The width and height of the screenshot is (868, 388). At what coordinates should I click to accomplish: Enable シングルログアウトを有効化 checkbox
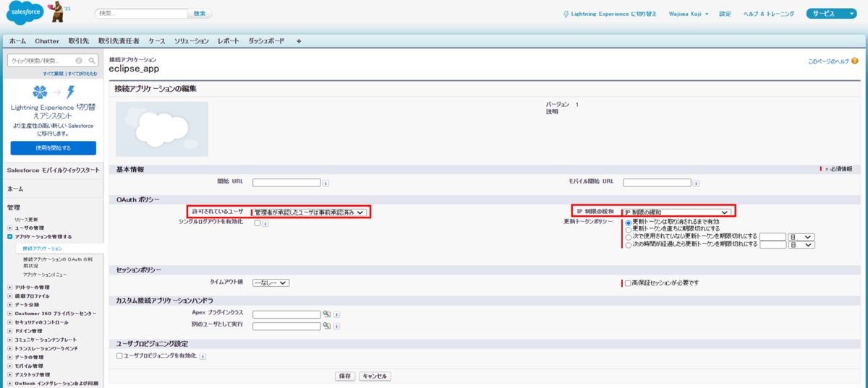coord(258,223)
